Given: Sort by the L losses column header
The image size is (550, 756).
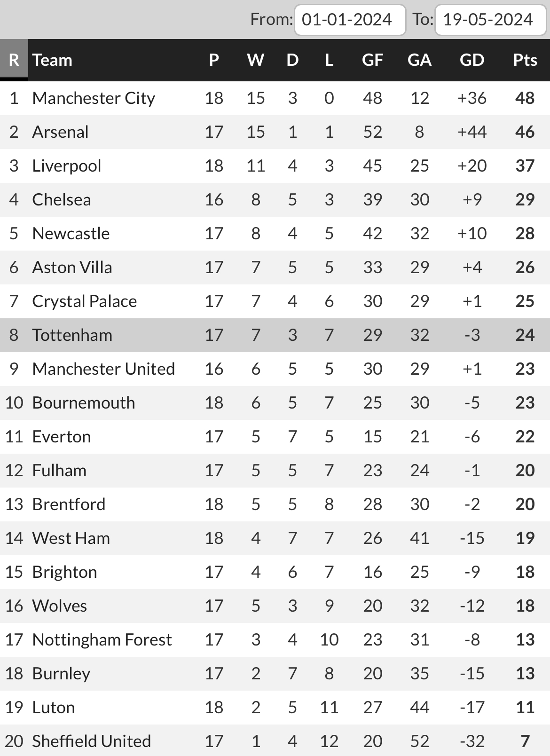Looking at the screenshot, I should click(329, 60).
